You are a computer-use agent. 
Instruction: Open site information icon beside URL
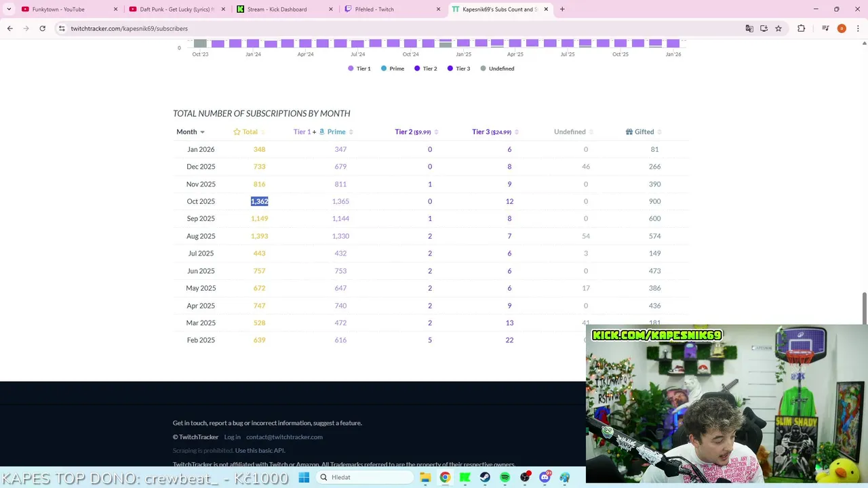coord(62,28)
